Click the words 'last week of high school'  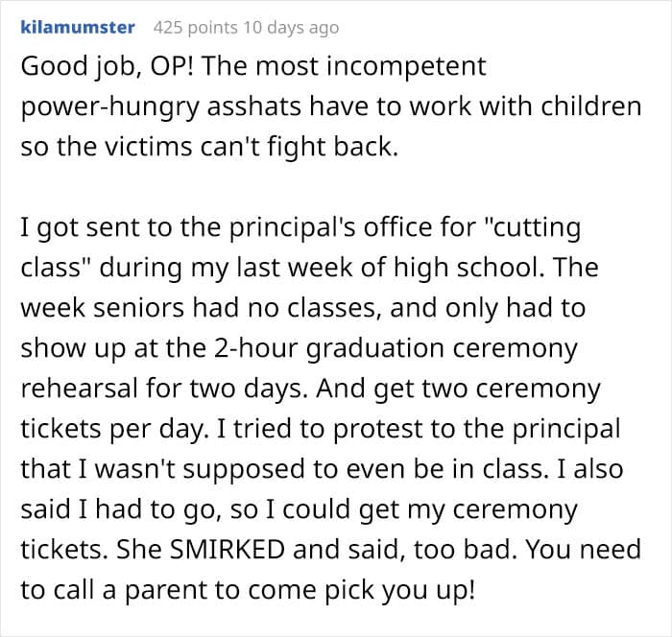click(x=390, y=268)
